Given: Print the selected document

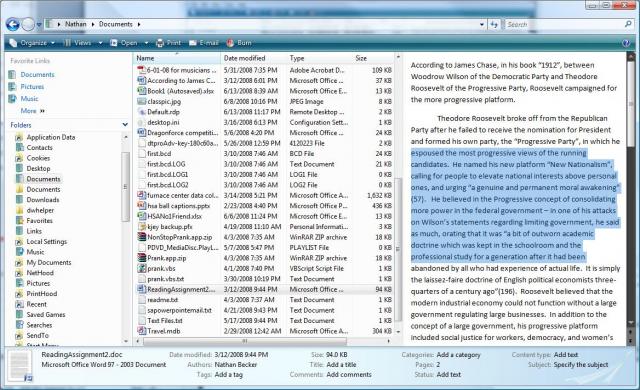Looking at the screenshot, I should point(169,43).
